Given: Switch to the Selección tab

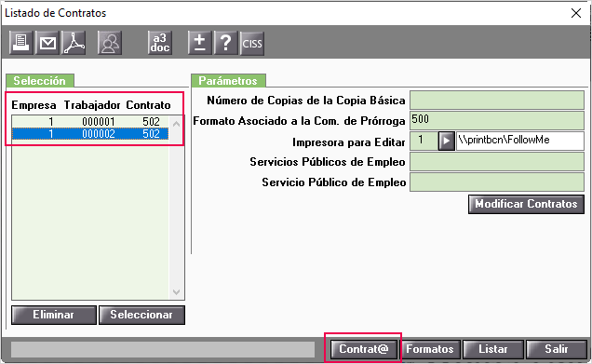Looking at the screenshot, I should tap(40, 81).
